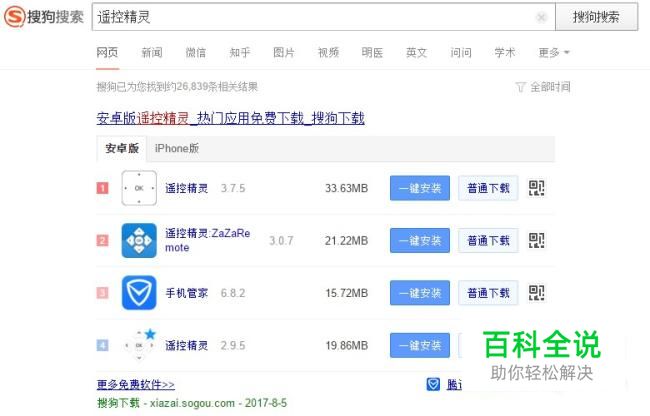Image resolution: width=650 pixels, height=416 pixels.
Task: Open the 遥控精灵 3.7.5 name link
Action: click(x=187, y=188)
